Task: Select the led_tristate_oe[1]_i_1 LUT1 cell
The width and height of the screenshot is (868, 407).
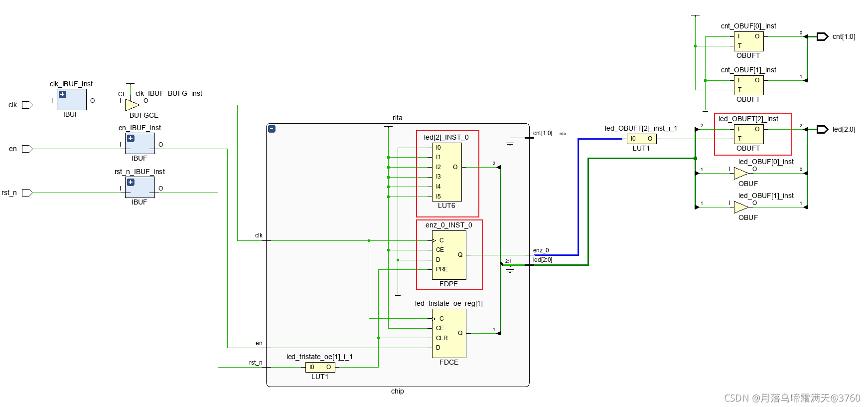Action: click(320, 367)
